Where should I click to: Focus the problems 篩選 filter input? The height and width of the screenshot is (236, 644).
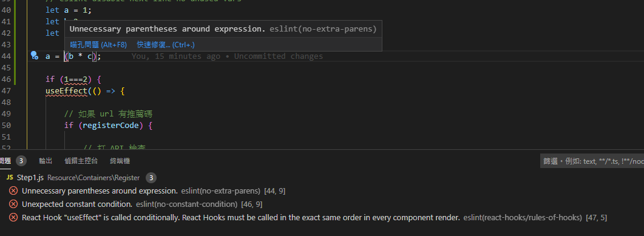[592, 161]
